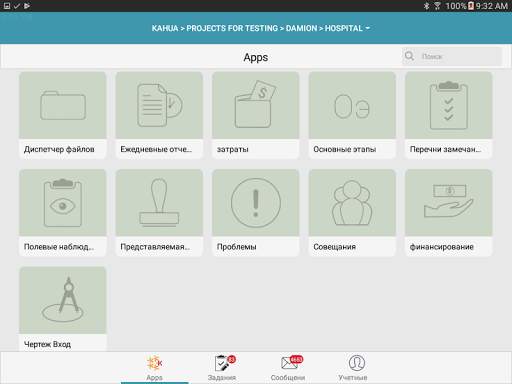The width and height of the screenshot is (512, 384).
Task: Click the финансирование label
Action: 442,247
